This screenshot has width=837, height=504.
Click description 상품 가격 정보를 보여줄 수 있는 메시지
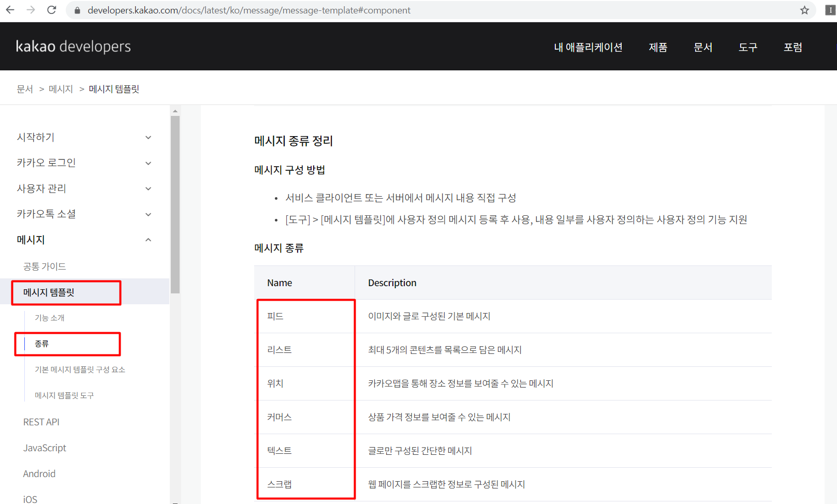click(x=439, y=417)
